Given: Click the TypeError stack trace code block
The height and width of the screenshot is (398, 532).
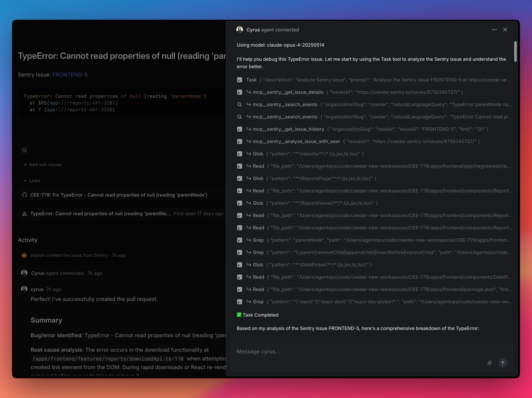Looking at the screenshot, I should click(122, 103).
